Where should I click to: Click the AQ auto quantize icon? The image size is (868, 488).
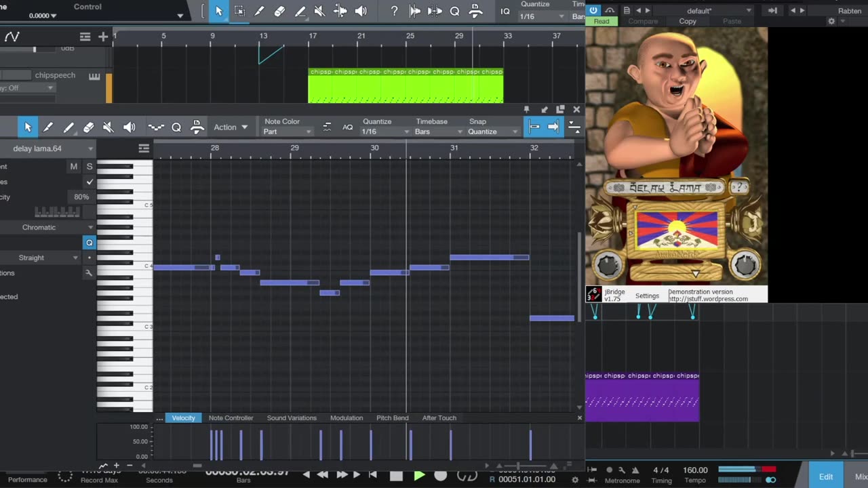[347, 127]
